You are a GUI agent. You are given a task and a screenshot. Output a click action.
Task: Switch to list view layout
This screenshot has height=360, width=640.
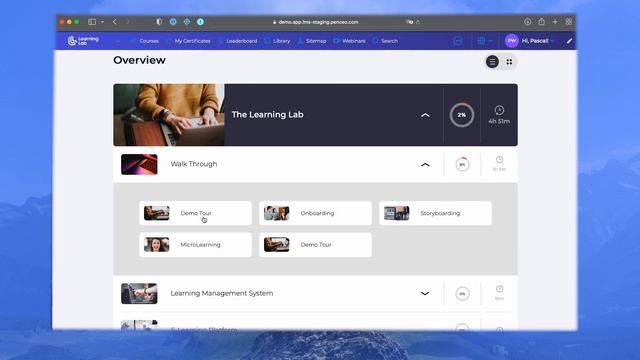(x=493, y=62)
